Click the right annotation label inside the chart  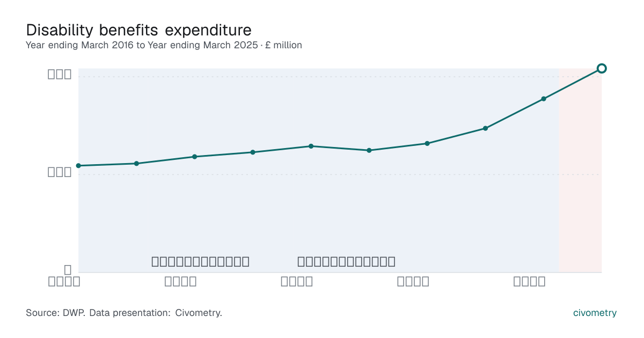(347, 262)
